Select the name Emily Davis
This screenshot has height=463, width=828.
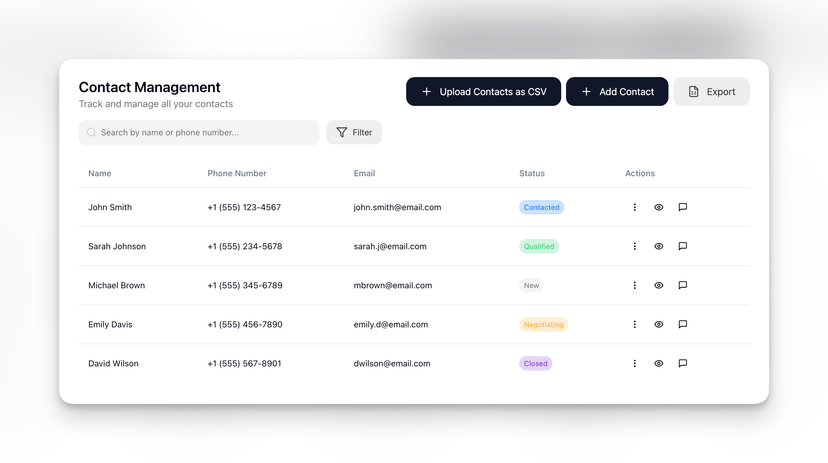pos(110,324)
